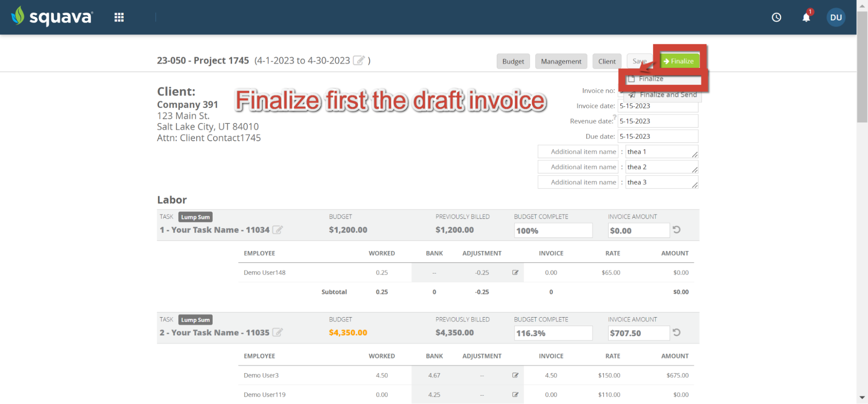Click the $675.00 amount for Demo User3
This screenshot has height=404, width=868.
click(x=677, y=375)
